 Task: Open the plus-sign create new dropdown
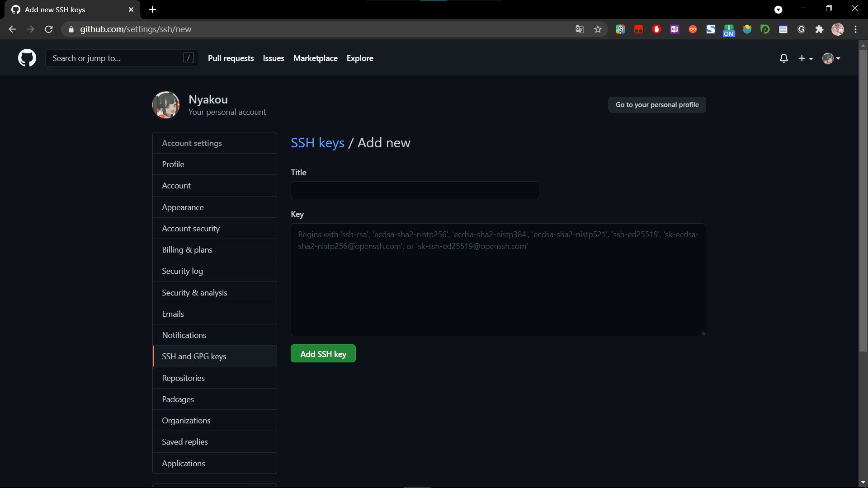[805, 58]
